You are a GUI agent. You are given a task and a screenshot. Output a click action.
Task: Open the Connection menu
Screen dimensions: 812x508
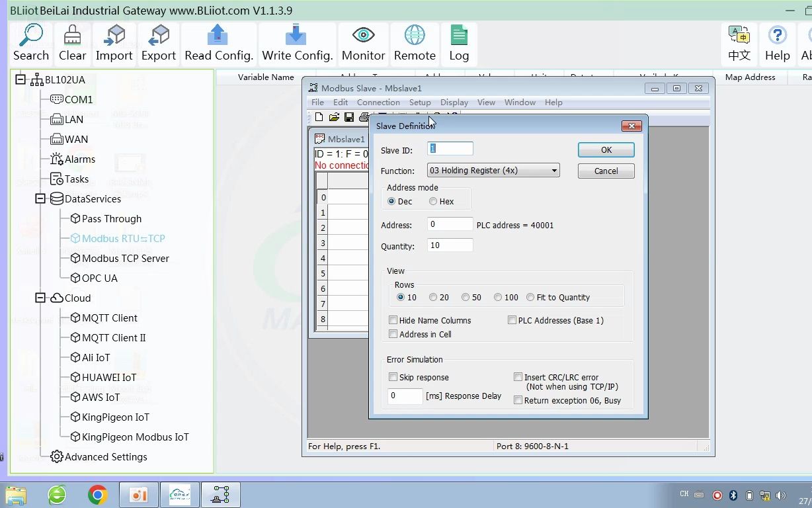[378, 102]
